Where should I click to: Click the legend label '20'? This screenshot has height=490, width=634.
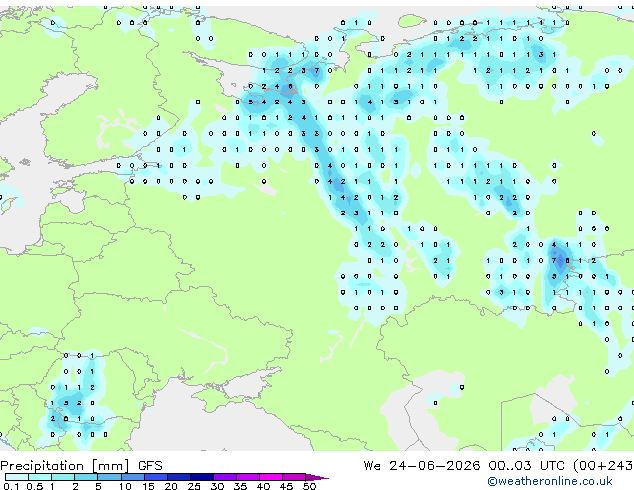click(171, 486)
